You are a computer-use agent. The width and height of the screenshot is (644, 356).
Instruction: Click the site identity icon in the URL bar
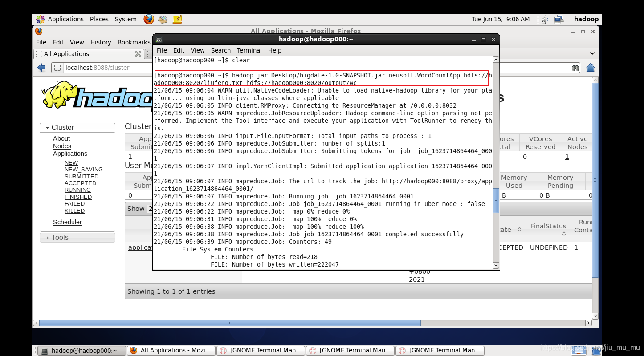pos(58,68)
